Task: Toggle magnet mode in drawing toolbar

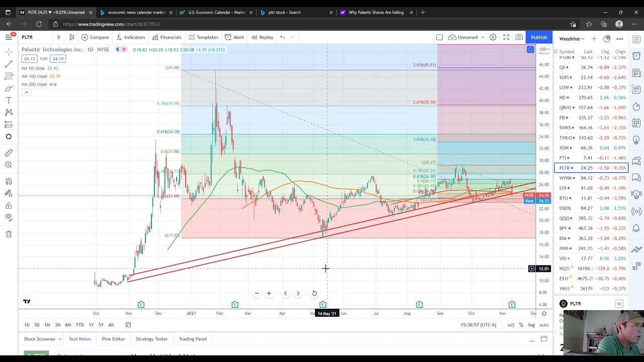Action: click(x=9, y=181)
